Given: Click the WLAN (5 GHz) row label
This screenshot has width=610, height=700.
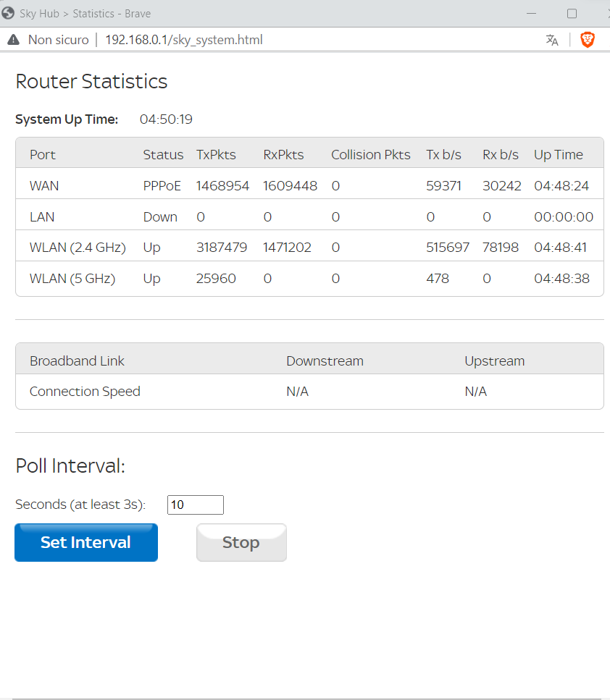Looking at the screenshot, I should [72, 279].
